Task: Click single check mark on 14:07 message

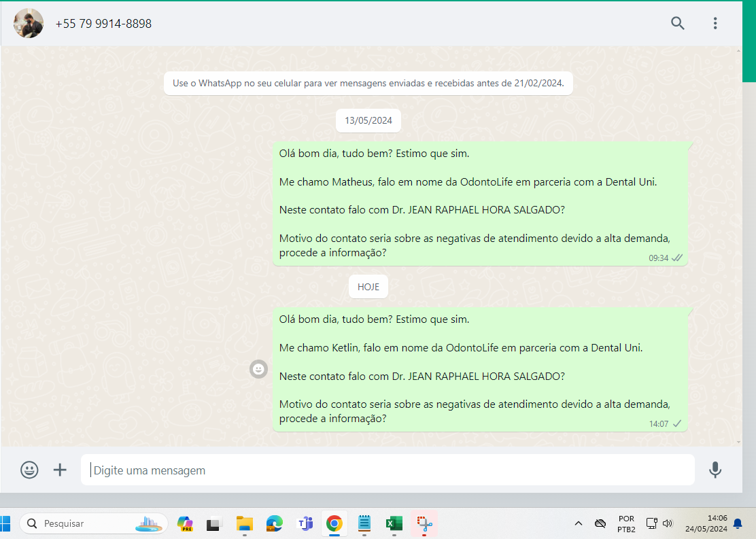Action: pyautogui.click(x=677, y=423)
